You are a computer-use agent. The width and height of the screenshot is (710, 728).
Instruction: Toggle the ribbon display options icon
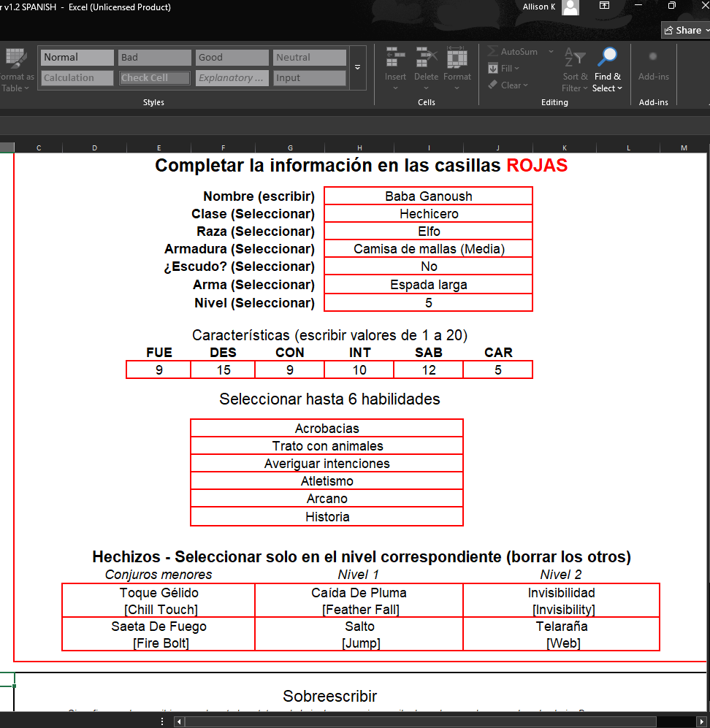click(x=604, y=6)
